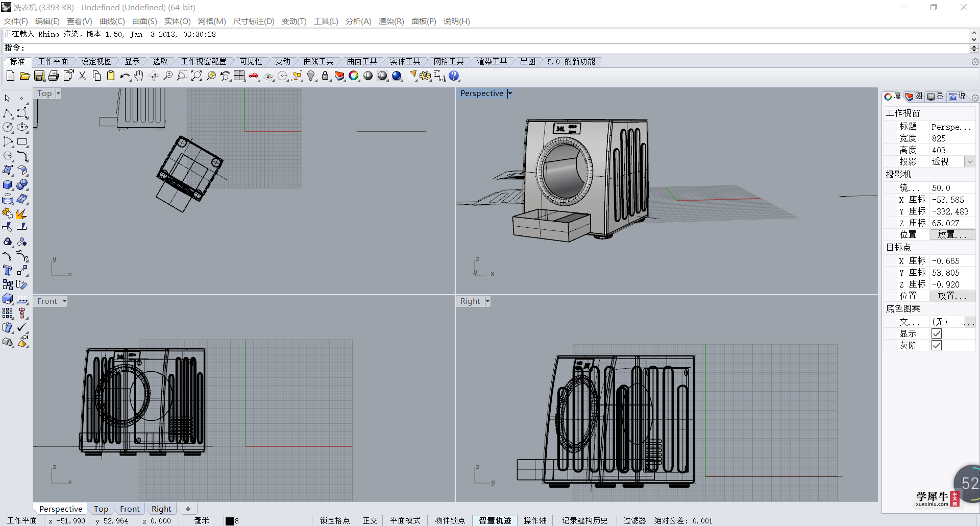Add a viewport tab with plus button

pyautogui.click(x=188, y=509)
